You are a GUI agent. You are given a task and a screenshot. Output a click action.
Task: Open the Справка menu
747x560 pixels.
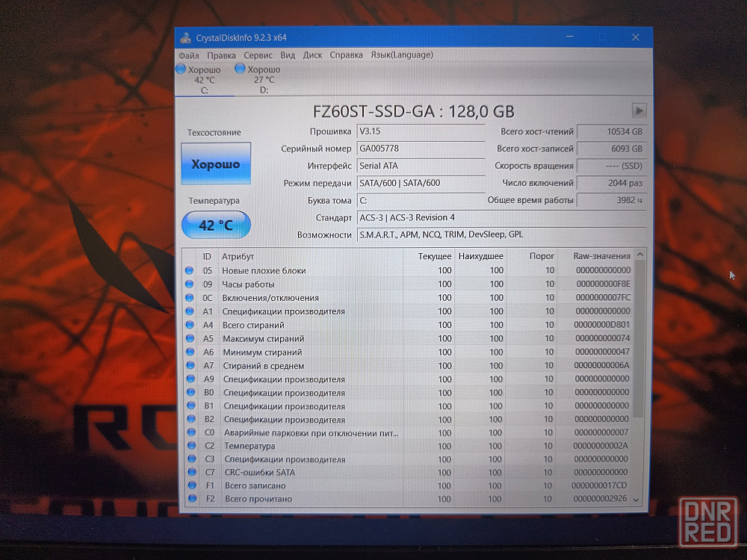coord(347,55)
